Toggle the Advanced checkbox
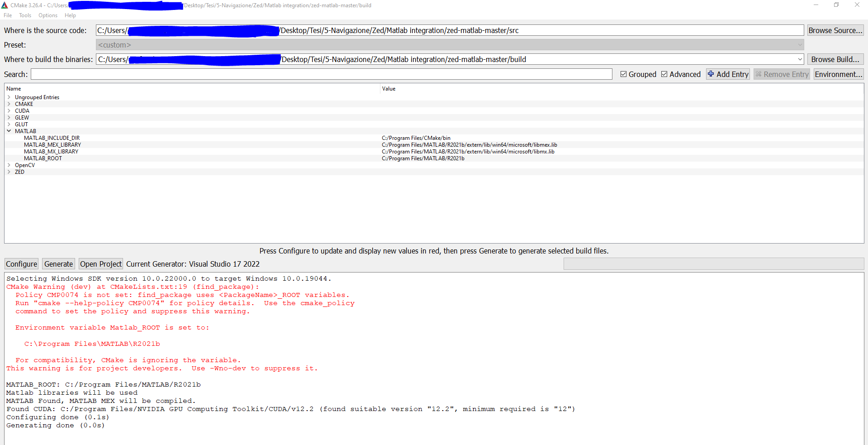 [x=664, y=74]
